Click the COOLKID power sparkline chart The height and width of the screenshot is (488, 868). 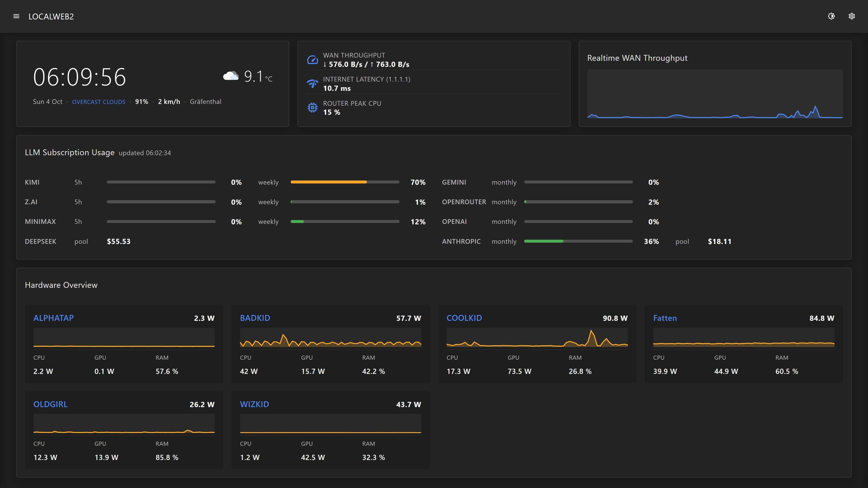537,338
